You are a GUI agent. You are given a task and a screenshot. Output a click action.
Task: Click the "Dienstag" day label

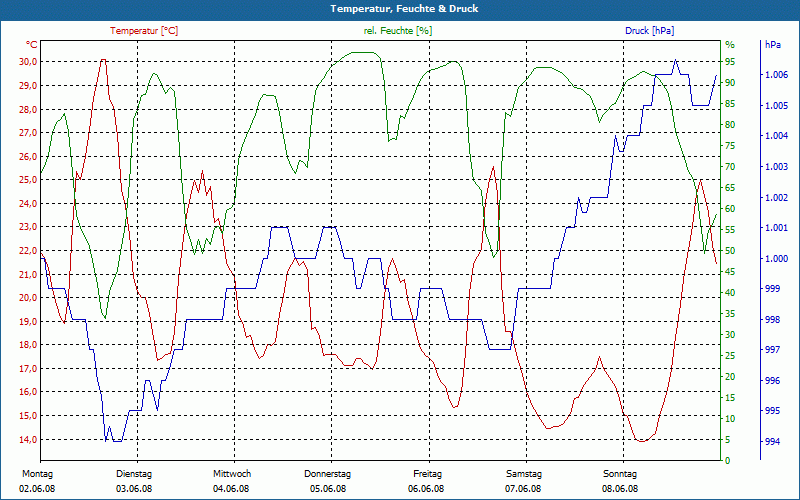(134, 474)
